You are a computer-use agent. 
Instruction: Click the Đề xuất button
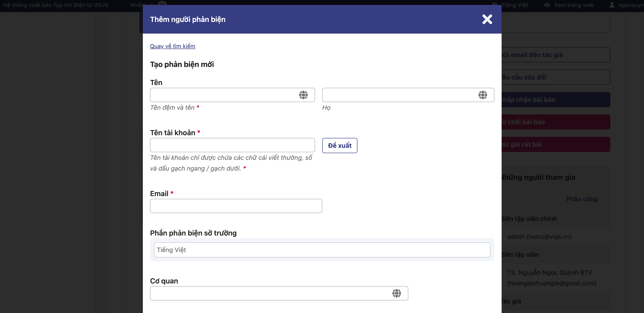pos(339,146)
